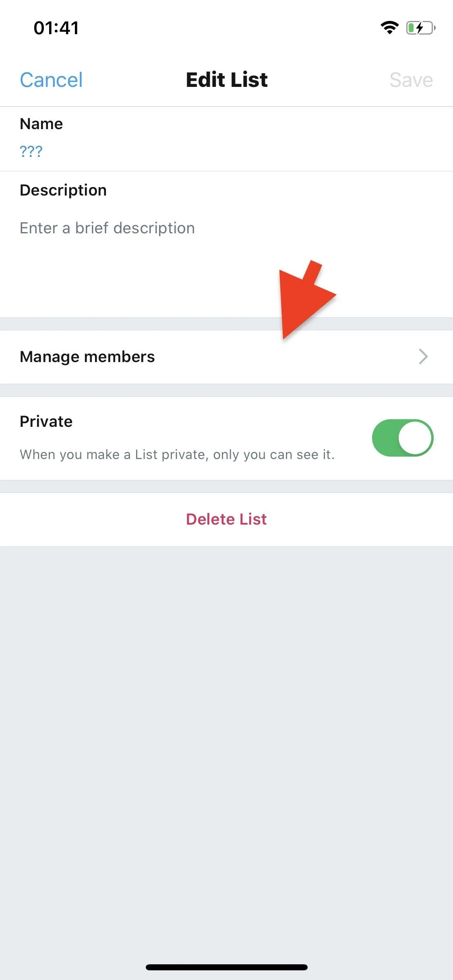
Task: Tap the Edit List title
Action: [227, 80]
